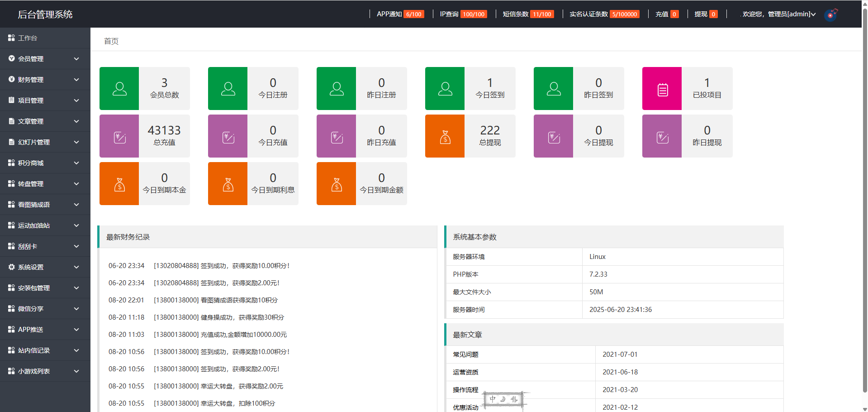Click the purple 总充值 card icon

[119, 136]
